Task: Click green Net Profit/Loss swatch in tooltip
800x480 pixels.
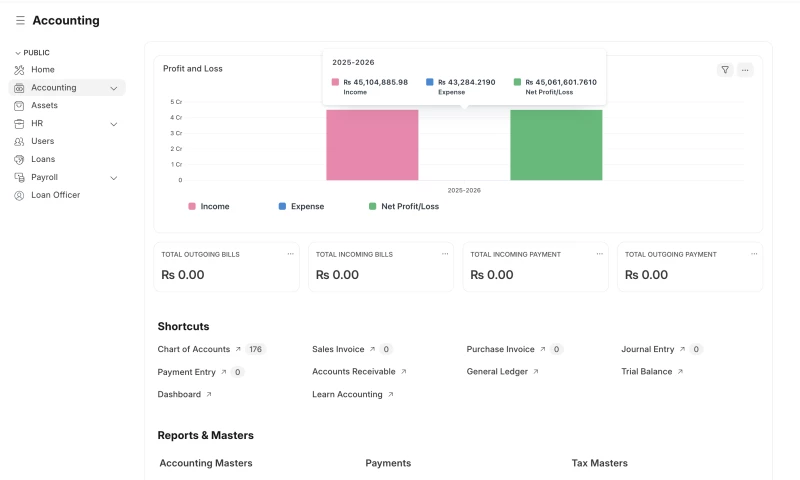Action: click(517, 82)
